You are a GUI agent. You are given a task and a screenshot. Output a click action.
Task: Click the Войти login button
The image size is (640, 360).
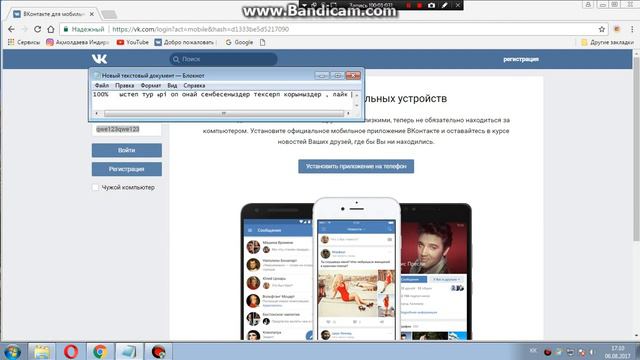coord(127,150)
